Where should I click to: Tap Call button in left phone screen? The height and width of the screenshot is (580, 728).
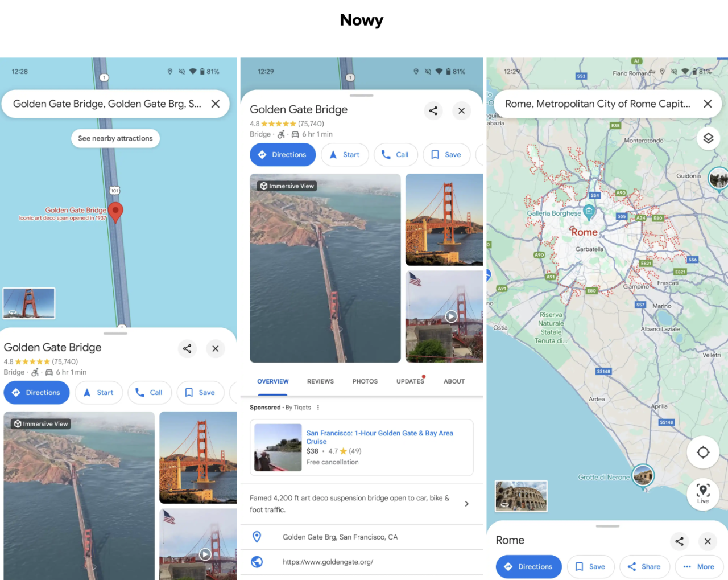150,393
